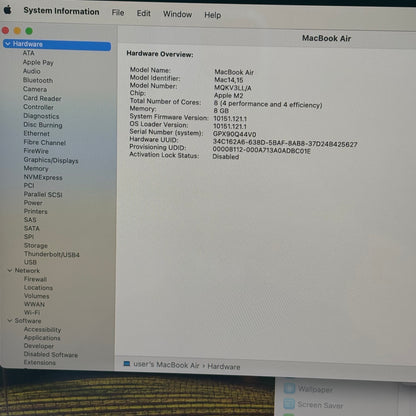Click the Apple M2 chip value
Image resolution: width=416 pixels, height=416 pixels.
(x=229, y=96)
